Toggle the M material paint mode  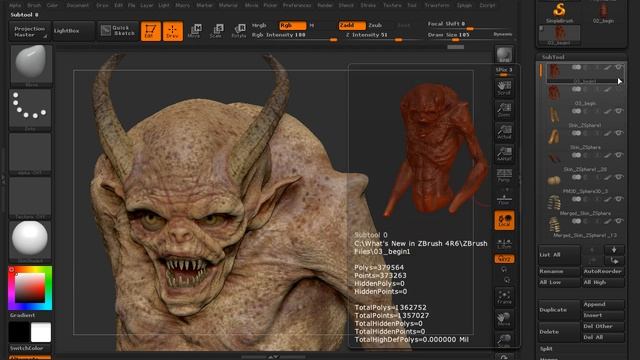(312, 25)
